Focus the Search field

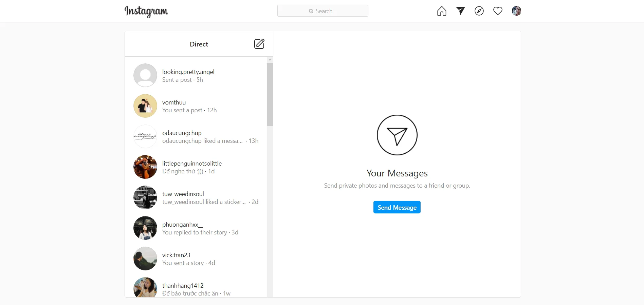coord(323,11)
